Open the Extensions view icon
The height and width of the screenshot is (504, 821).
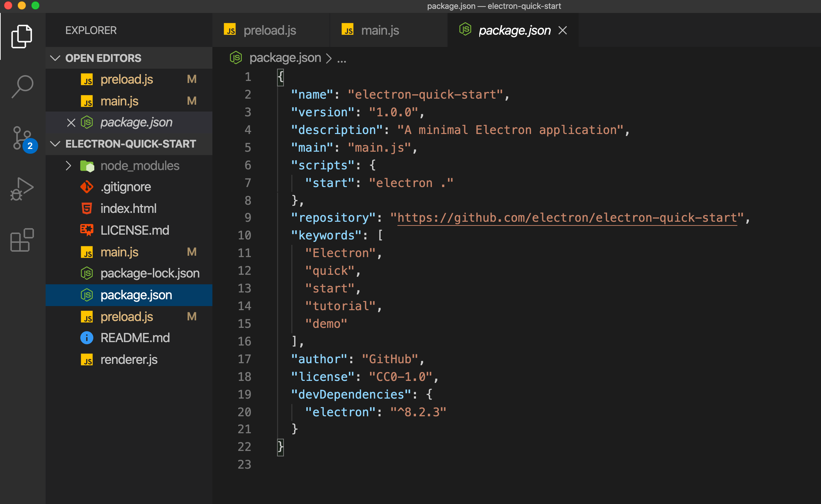coord(22,240)
